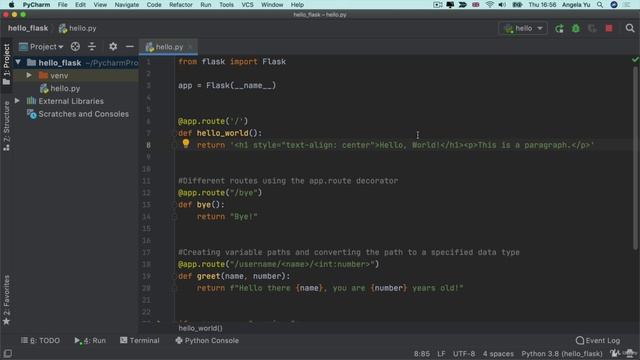
Task: Open the File menu
Action: tap(62, 5)
